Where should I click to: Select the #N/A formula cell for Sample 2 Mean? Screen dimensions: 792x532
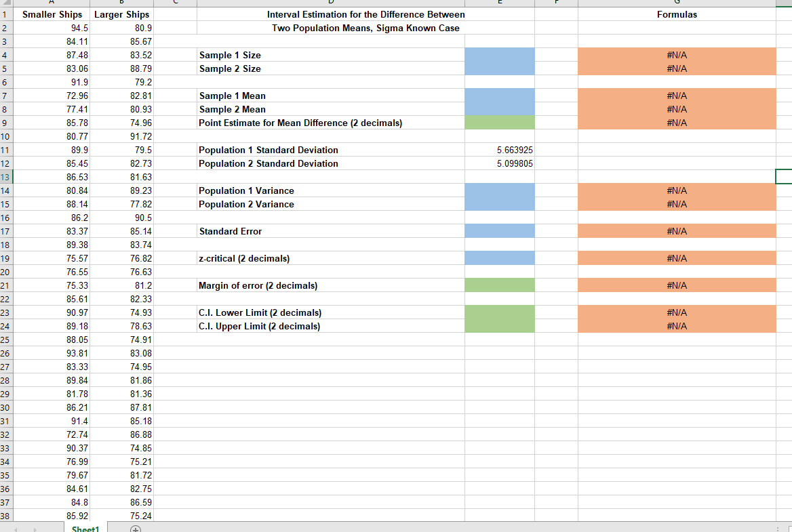point(677,109)
